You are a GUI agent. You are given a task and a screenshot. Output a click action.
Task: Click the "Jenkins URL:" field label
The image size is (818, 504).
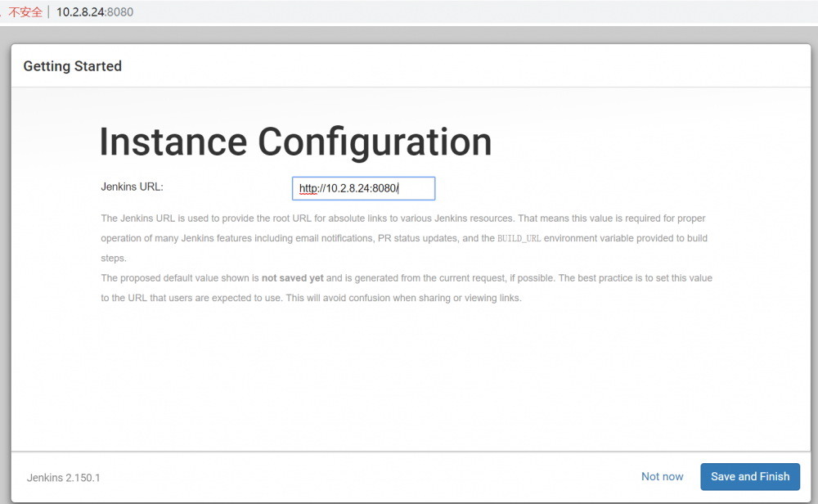click(132, 187)
